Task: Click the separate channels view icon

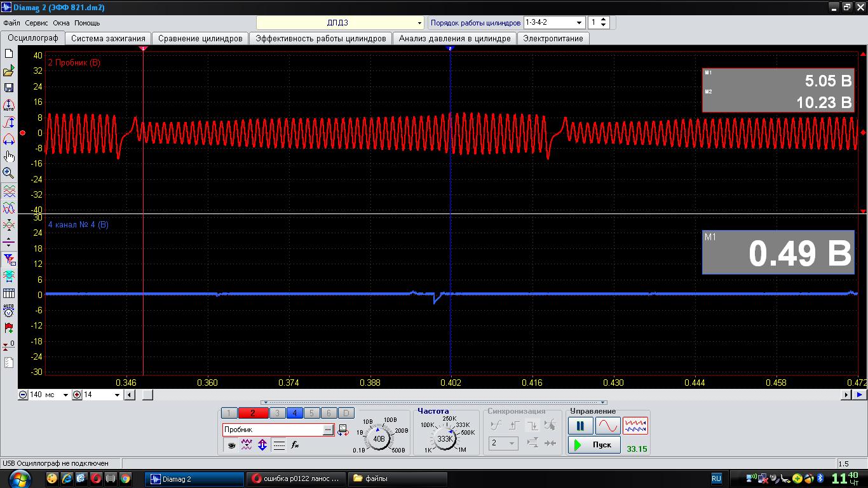Action: point(9,191)
